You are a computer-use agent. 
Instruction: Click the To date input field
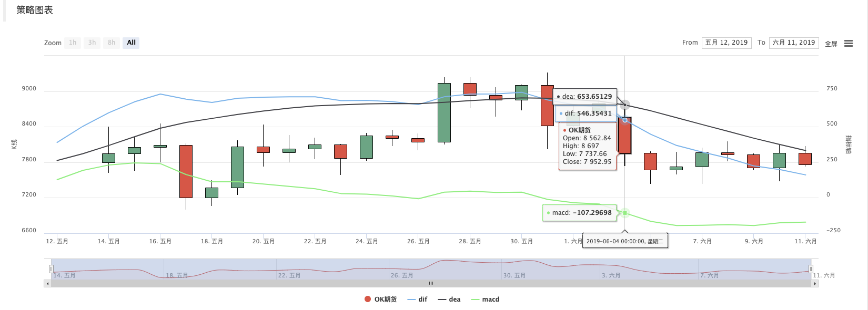pos(794,43)
